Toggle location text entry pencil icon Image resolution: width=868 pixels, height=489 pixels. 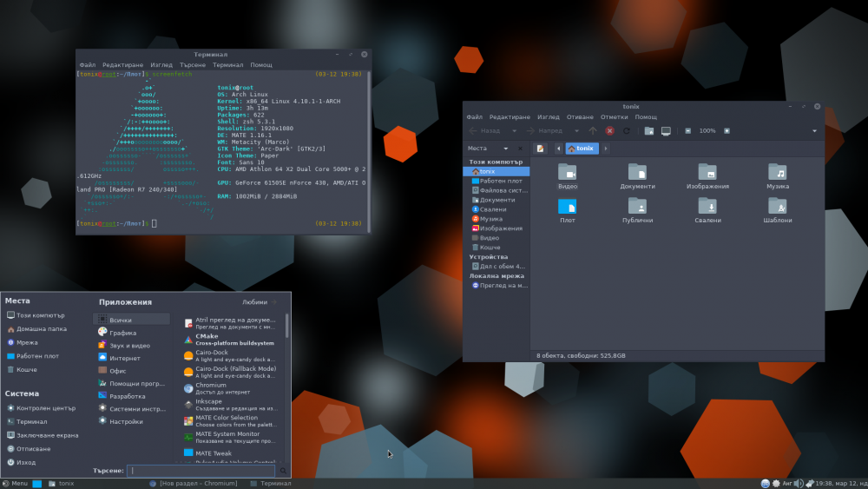point(540,149)
